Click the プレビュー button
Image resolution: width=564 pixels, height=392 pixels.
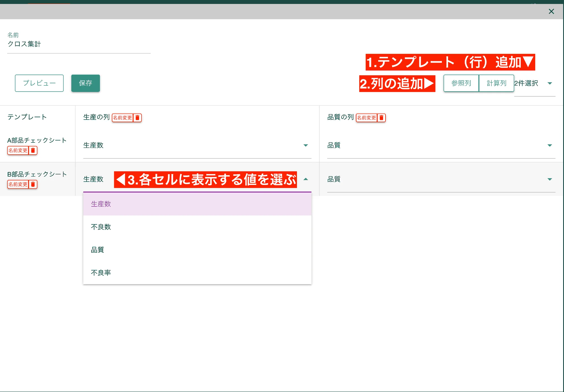coord(39,83)
